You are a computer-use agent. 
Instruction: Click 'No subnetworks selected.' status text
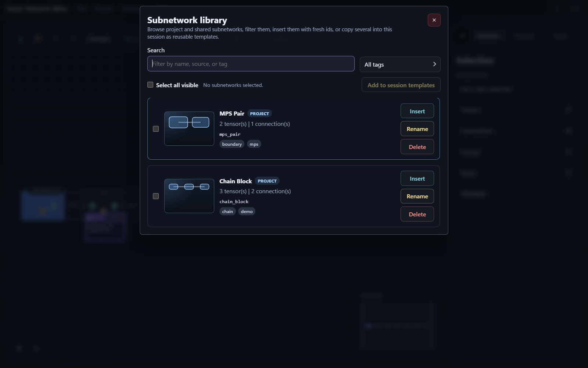pos(233,85)
